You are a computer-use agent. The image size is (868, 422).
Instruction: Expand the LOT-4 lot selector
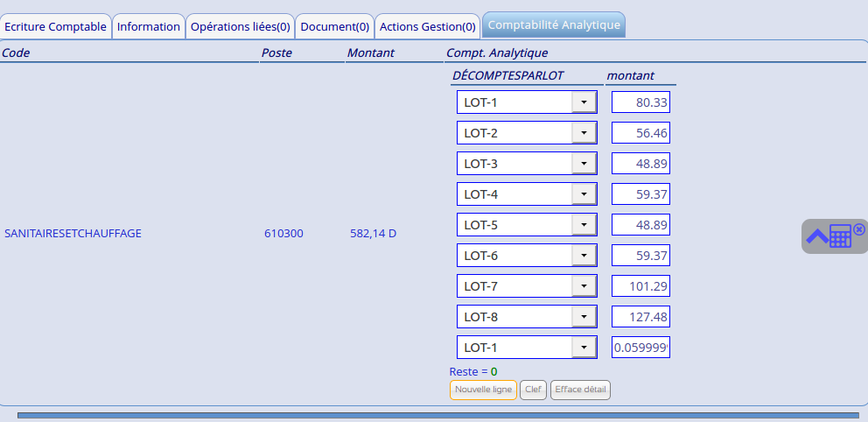point(583,194)
